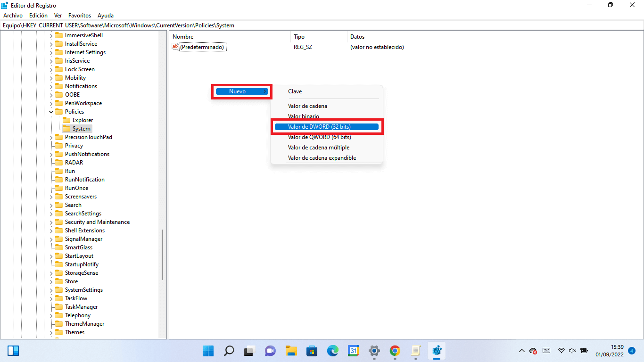Click the SmartGlass folder icon

(x=59, y=247)
